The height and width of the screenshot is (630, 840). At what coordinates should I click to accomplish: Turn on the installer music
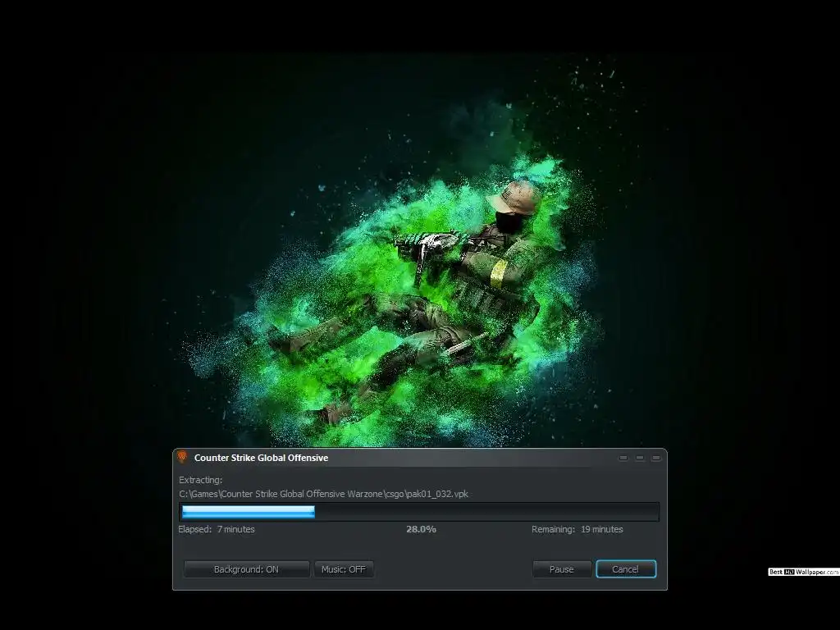344,569
